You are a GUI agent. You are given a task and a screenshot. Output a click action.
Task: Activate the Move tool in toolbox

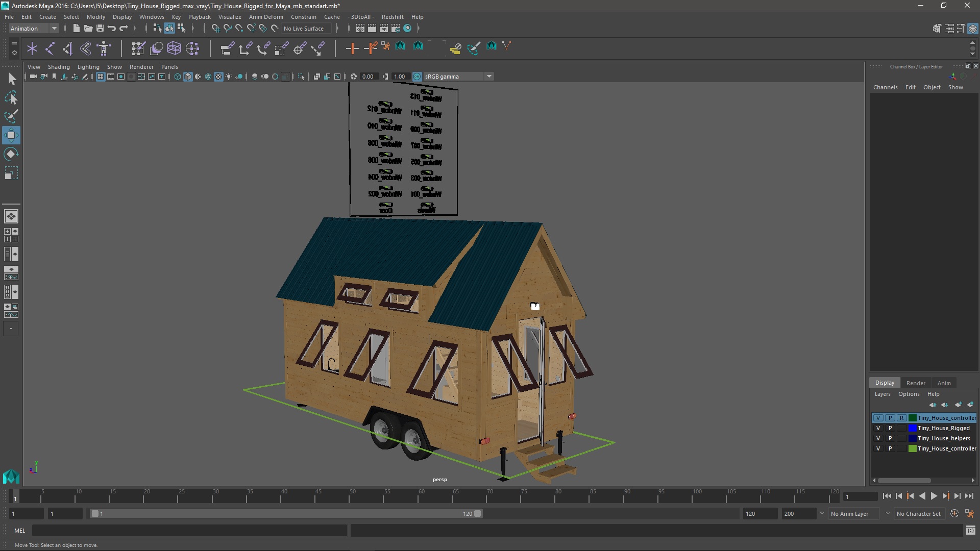(11, 135)
